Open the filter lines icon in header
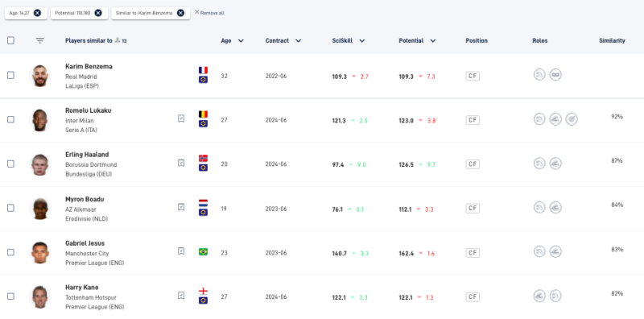 pyautogui.click(x=39, y=41)
